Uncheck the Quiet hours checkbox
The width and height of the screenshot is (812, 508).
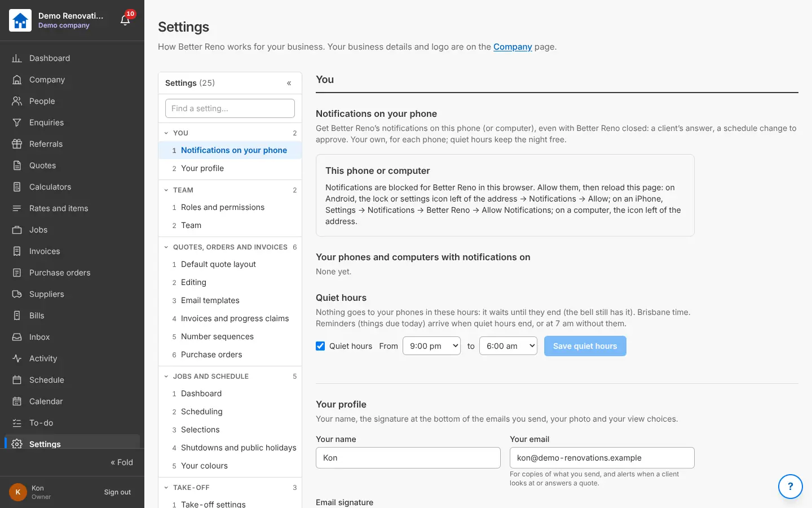pyautogui.click(x=320, y=346)
